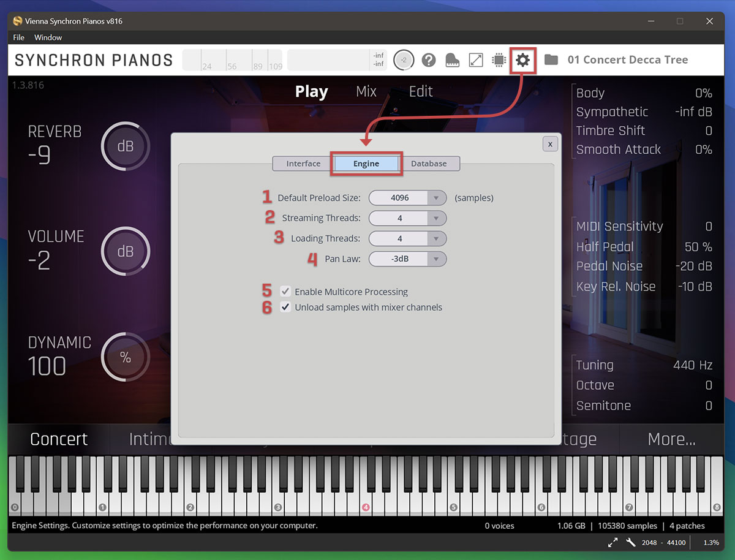Click the master volume knob in toolbar
Screen dimensions: 735x560
404,60
